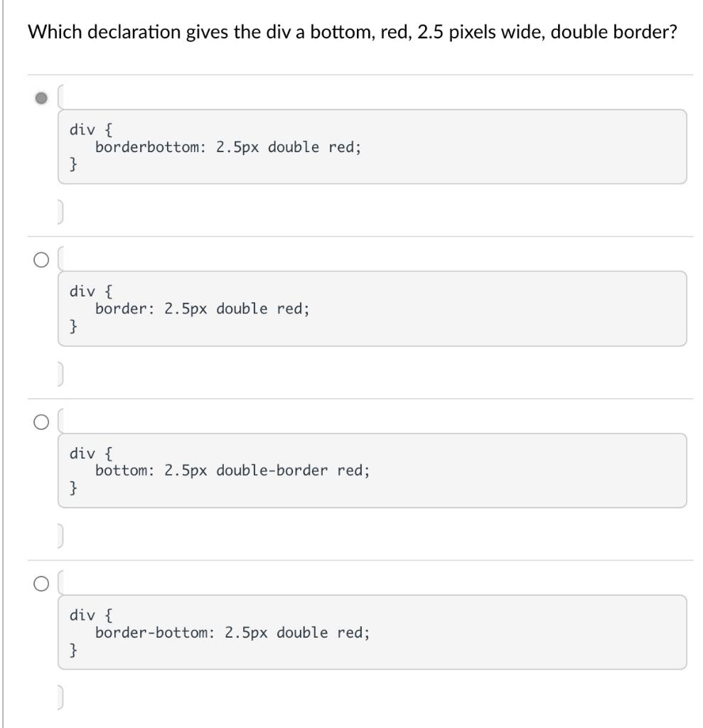Click the bracket mark below the second answer

click(x=60, y=373)
